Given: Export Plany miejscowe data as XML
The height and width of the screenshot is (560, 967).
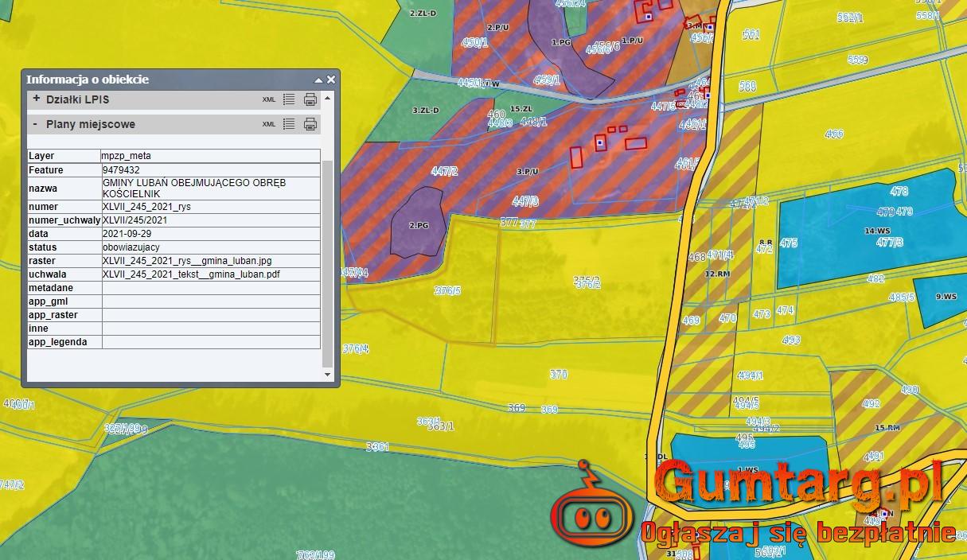Looking at the screenshot, I should click(269, 124).
